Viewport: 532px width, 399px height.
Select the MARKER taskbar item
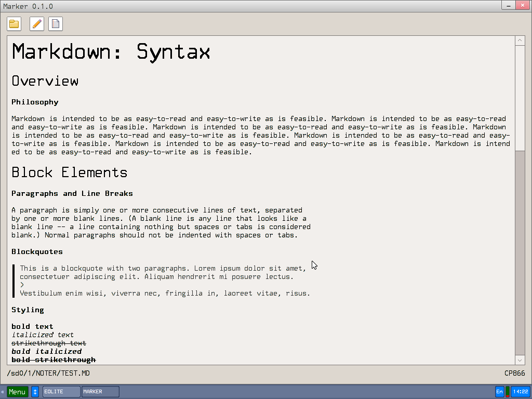[x=100, y=392]
